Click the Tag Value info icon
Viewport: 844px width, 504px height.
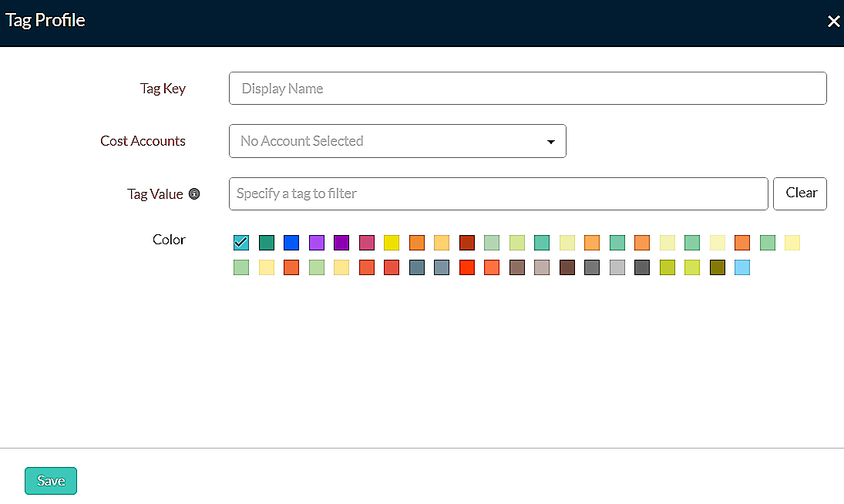(194, 194)
